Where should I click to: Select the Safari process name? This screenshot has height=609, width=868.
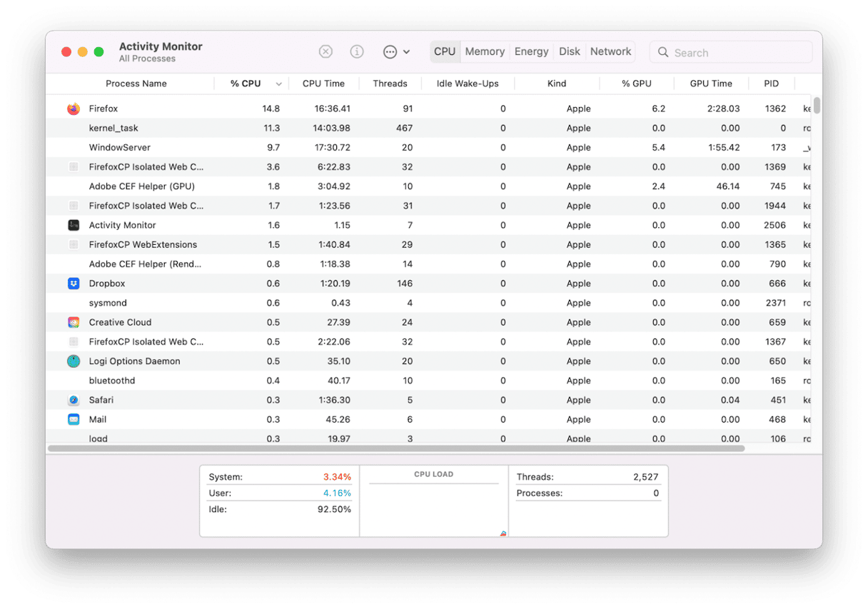pos(101,400)
